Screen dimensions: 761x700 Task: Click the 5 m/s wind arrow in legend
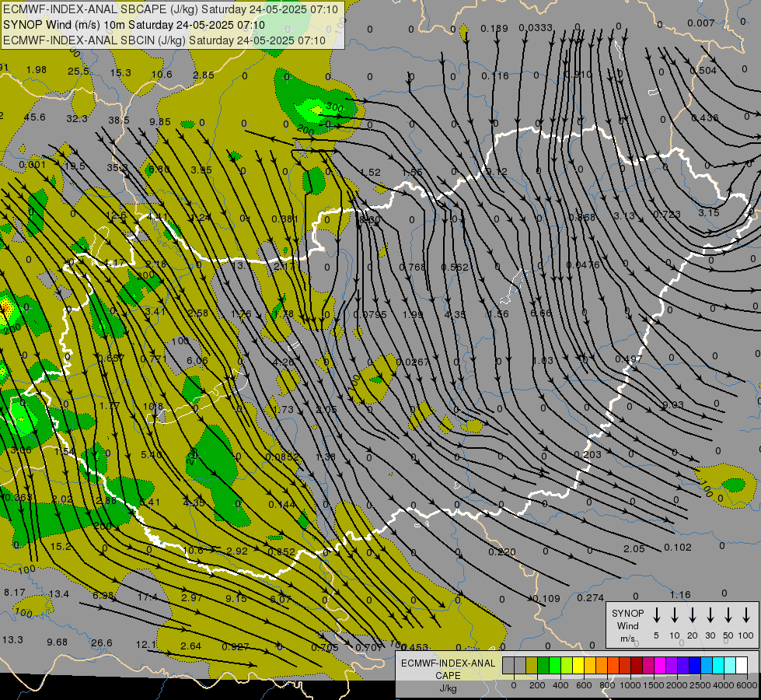pyautogui.click(x=656, y=614)
